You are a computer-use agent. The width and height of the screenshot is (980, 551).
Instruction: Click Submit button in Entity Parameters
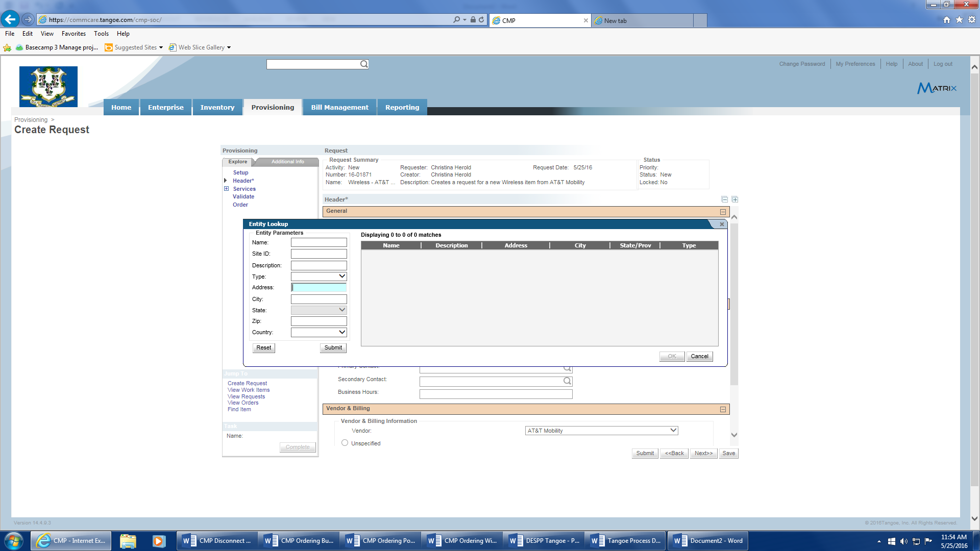(333, 348)
